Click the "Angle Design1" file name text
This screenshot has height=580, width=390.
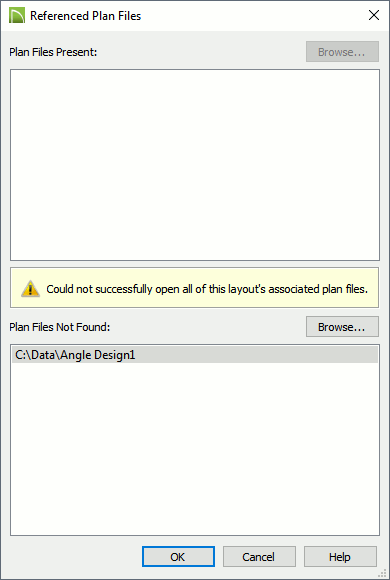point(98,355)
